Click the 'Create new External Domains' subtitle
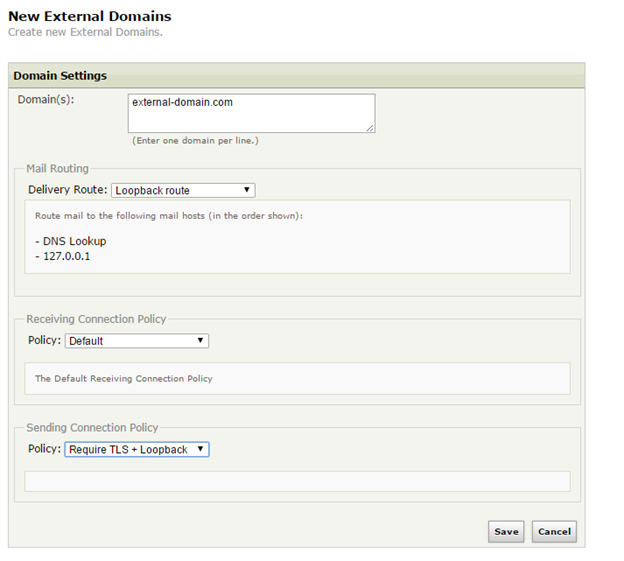 point(85,32)
